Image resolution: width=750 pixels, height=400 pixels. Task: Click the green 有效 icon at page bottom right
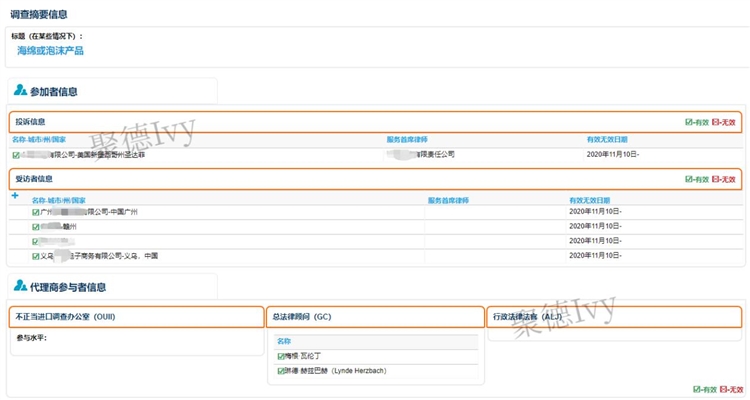[697, 389]
